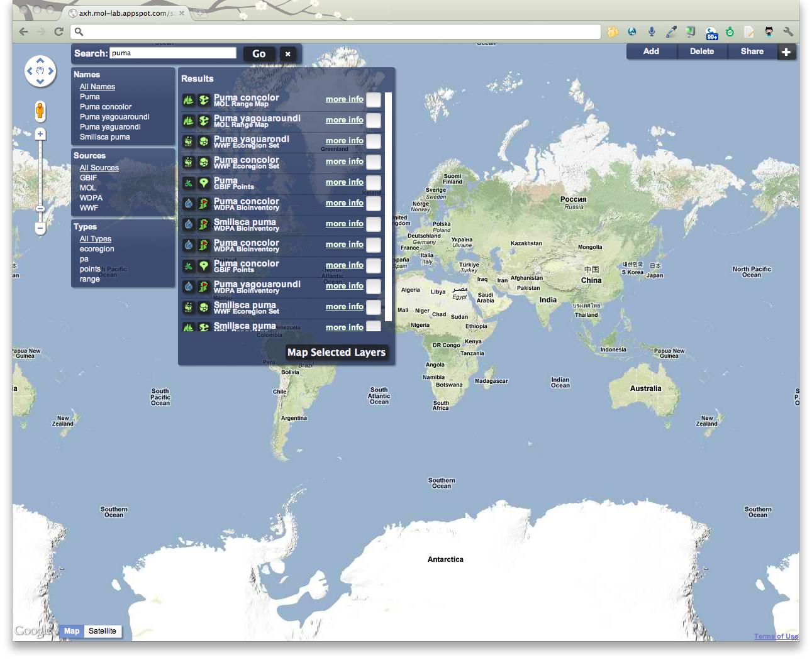Pan the map up with the top arrow
The height and width of the screenshot is (660, 812).
click(x=40, y=61)
